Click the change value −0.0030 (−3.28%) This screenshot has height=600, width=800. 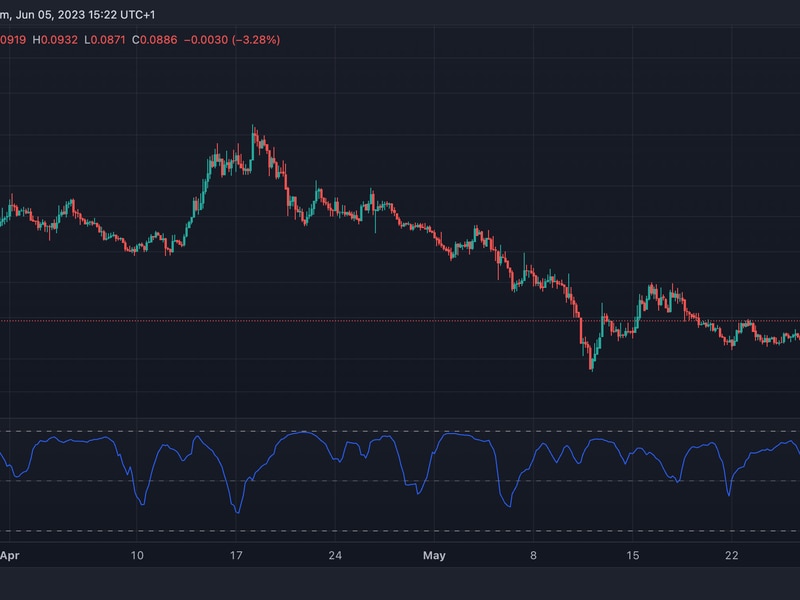232,40
